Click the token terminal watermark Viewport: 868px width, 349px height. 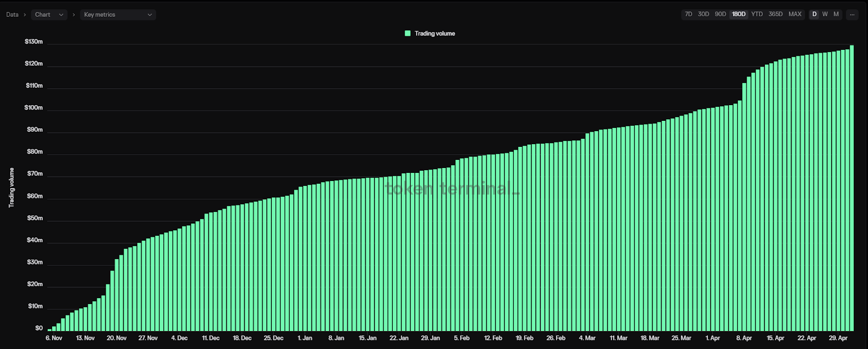(x=452, y=189)
